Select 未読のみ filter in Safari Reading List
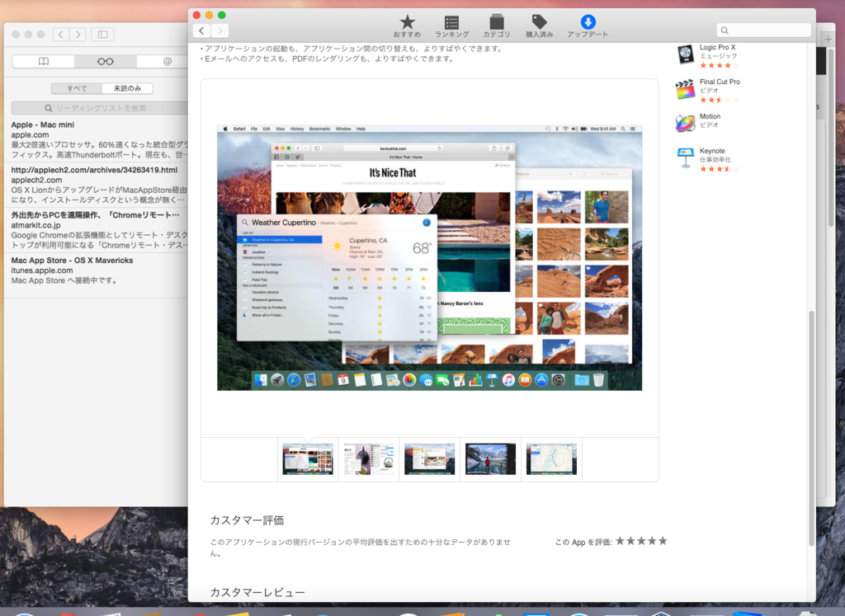The width and height of the screenshot is (845, 616). [127, 88]
